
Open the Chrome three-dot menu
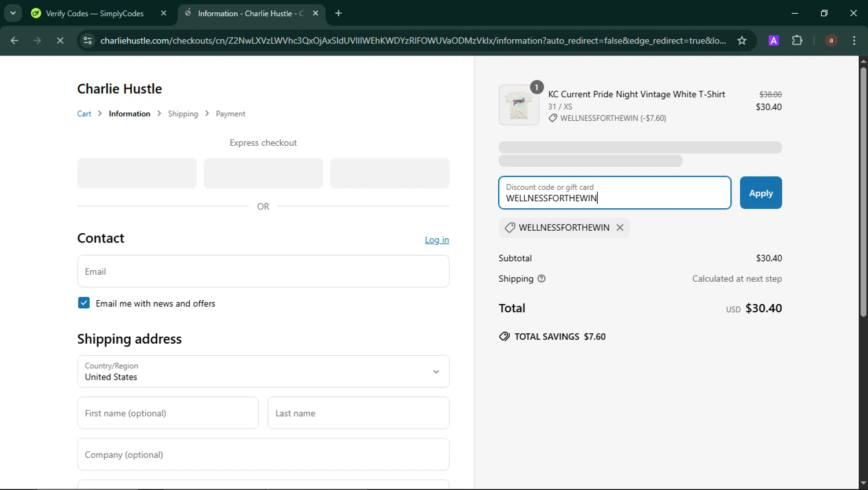854,40
